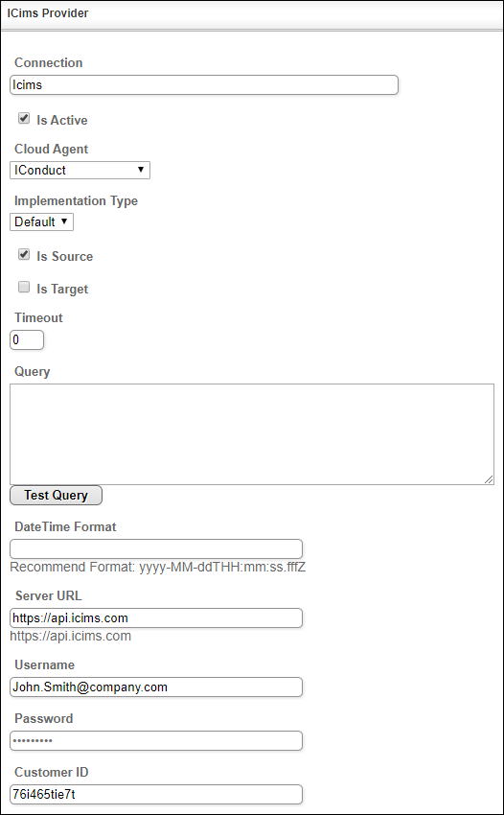
Task: Click the Is Active label text
Action: point(62,120)
